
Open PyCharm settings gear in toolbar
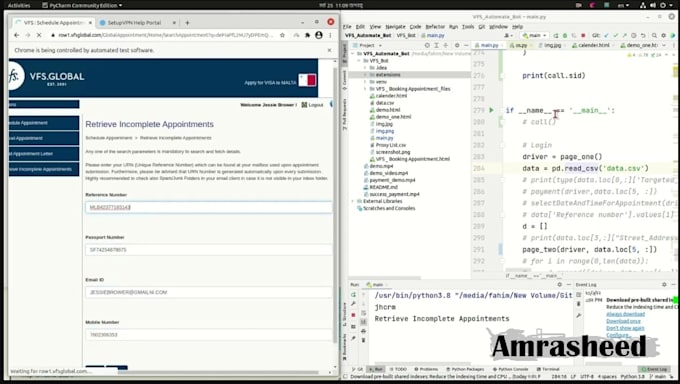(664, 36)
